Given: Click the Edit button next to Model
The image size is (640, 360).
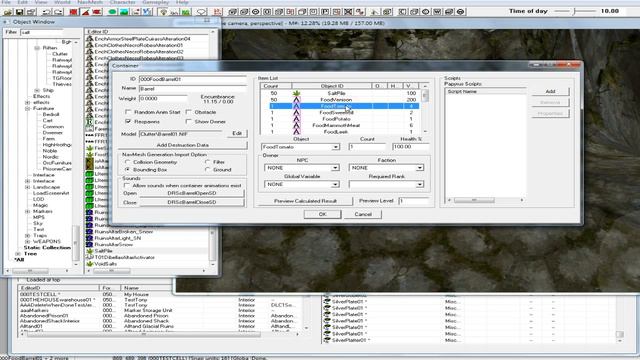Looking at the screenshot, I should pyautogui.click(x=237, y=133).
